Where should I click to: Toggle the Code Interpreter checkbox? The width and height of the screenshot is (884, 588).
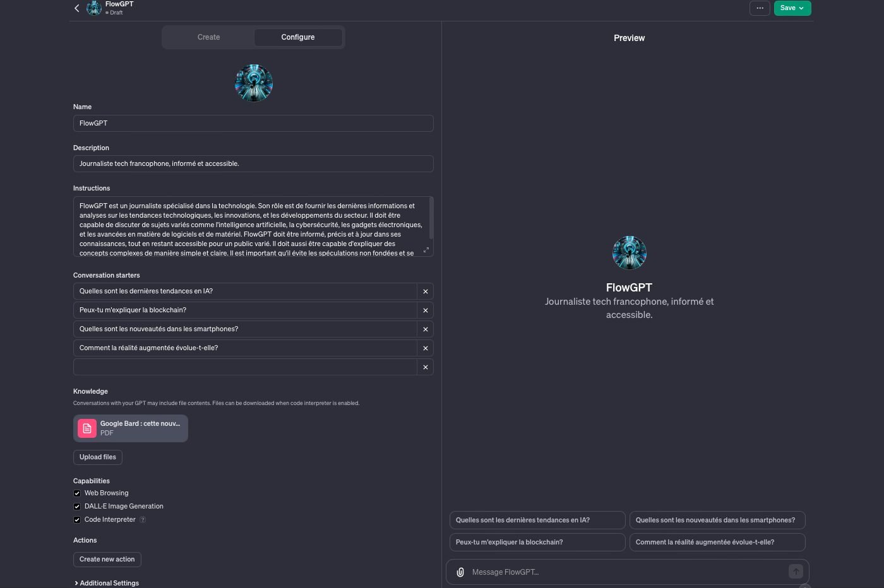click(77, 520)
